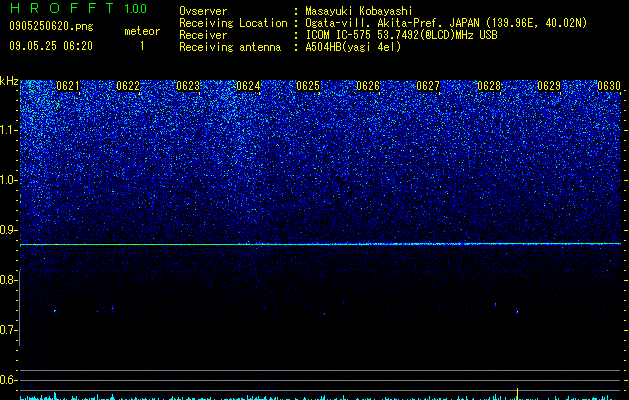Select the 0626 time marker
629x400 pixels.
[368, 86]
